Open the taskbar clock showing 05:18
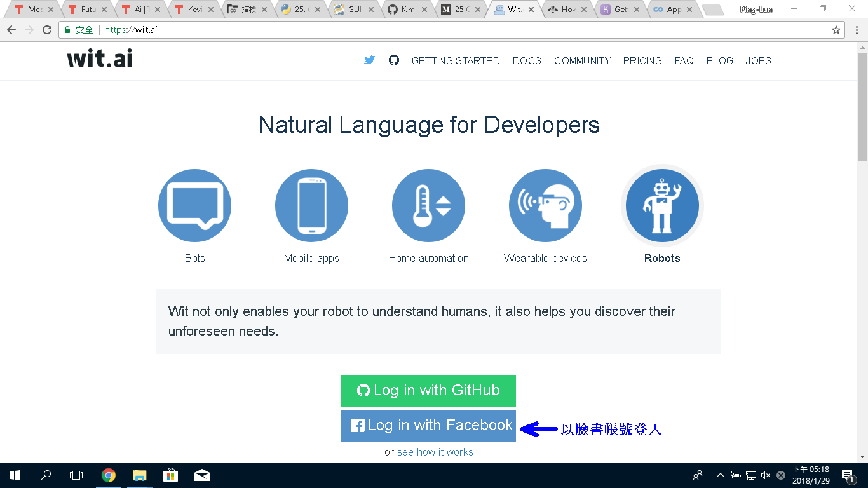868x488 pixels. click(811, 475)
